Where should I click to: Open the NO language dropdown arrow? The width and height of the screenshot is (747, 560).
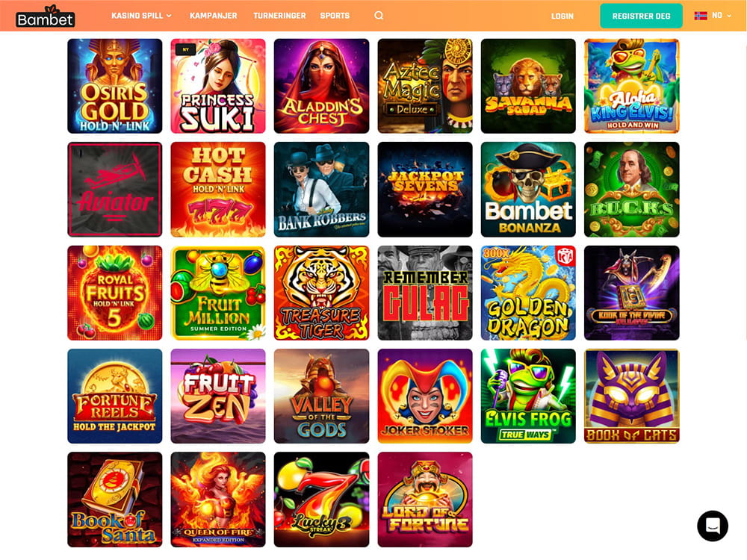(728, 16)
